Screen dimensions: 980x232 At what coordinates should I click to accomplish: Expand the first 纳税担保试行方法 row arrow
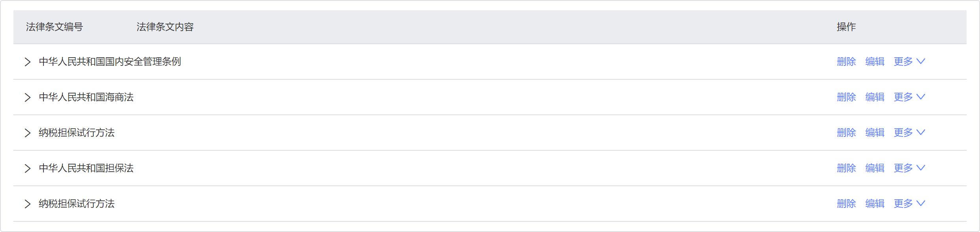(x=27, y=133)
